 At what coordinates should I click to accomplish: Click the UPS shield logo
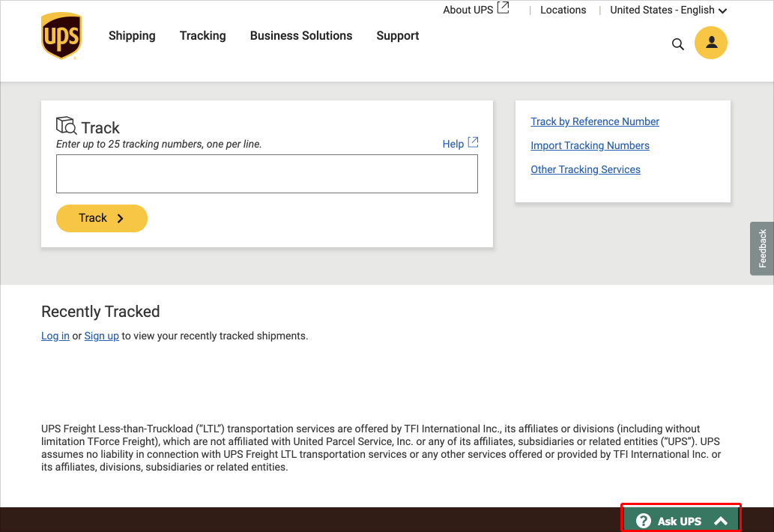[61, 36]
